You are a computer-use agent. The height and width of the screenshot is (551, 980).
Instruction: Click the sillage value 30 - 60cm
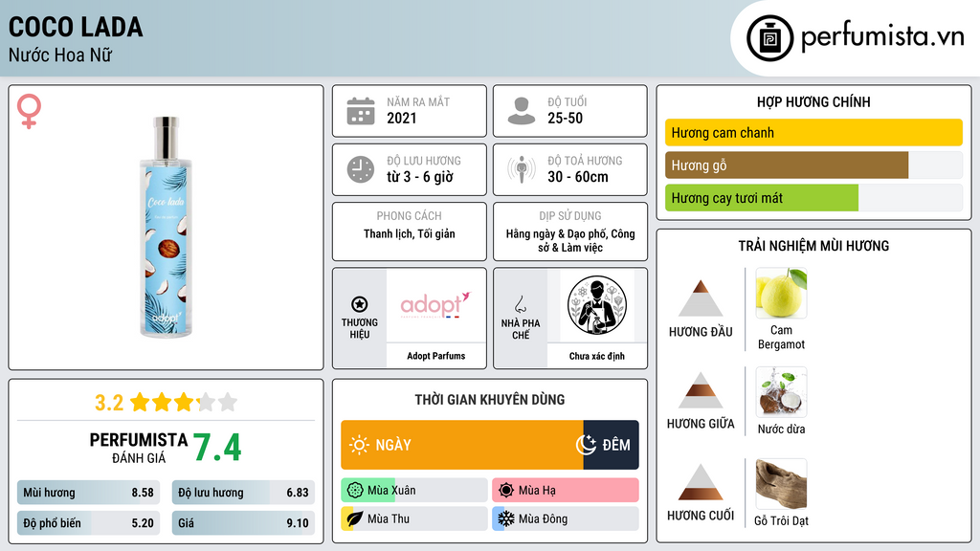click(x=577, y=177)
